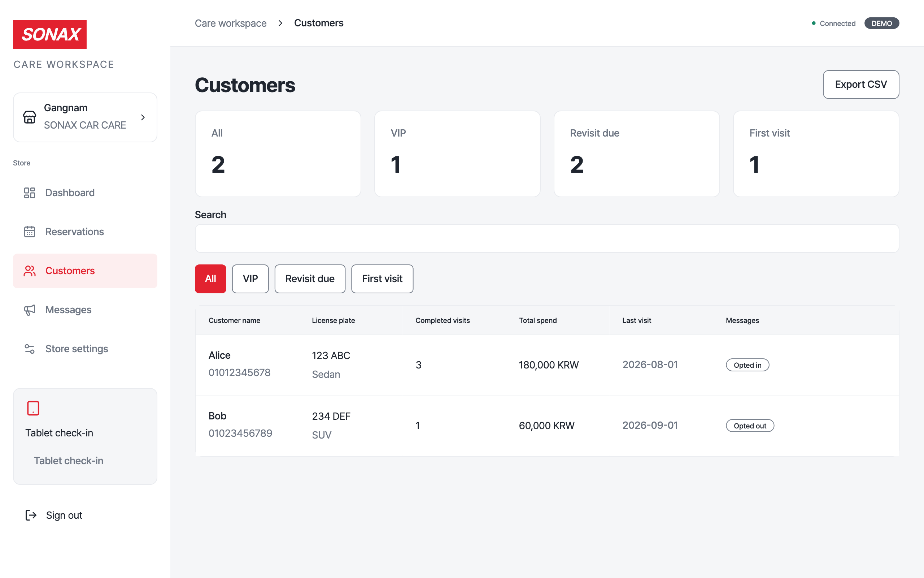Click the Reservations calendar icon
Viewport: 924px width, 578px height.
(29, 232)
